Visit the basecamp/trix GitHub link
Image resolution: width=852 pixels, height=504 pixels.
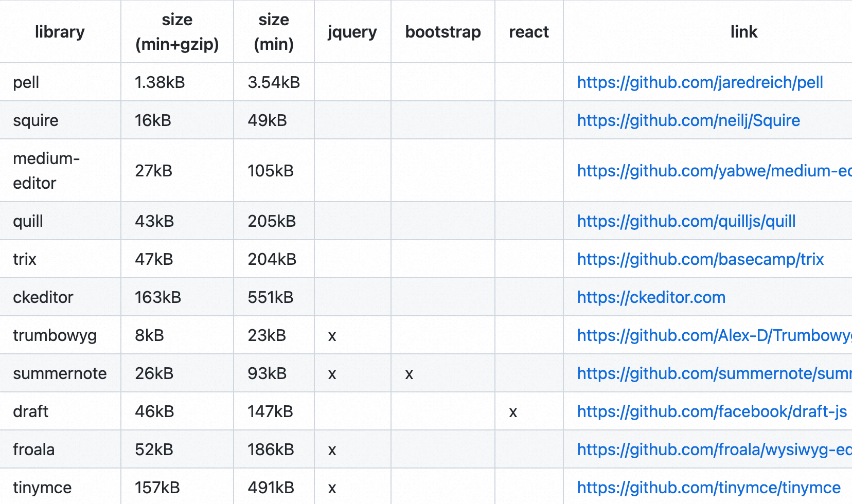pos(700,259)
